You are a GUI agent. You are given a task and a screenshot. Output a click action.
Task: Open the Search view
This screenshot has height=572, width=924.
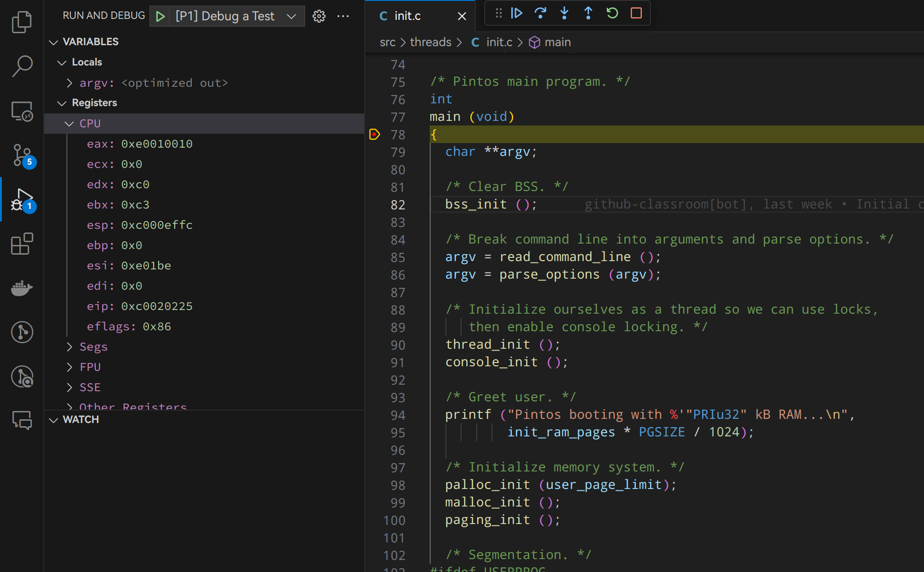(x=22, y=66)
